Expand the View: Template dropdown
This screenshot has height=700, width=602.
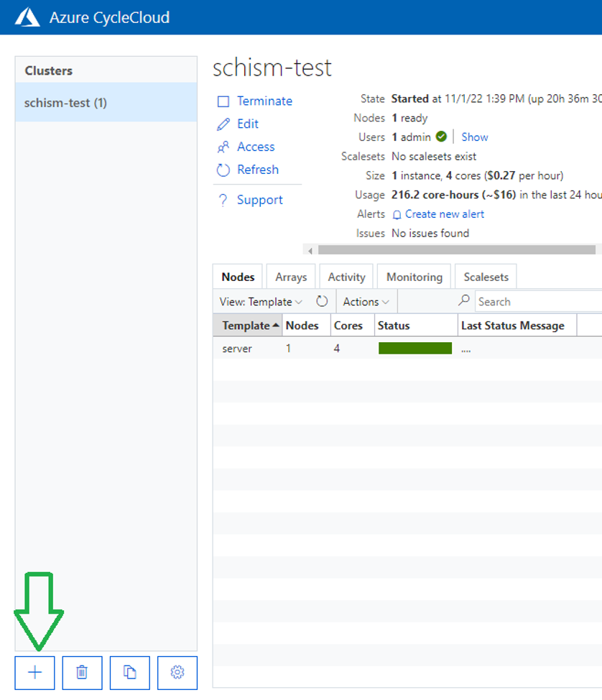[261, 302]
